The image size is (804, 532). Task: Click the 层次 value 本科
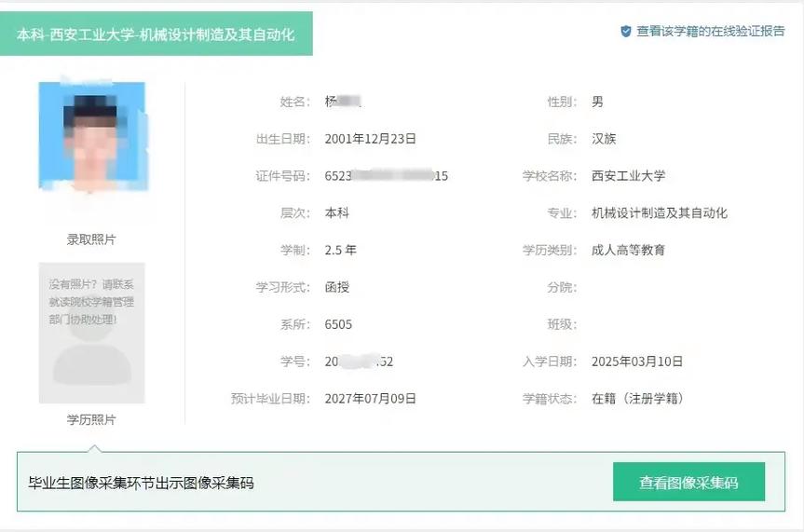(337, 212)
